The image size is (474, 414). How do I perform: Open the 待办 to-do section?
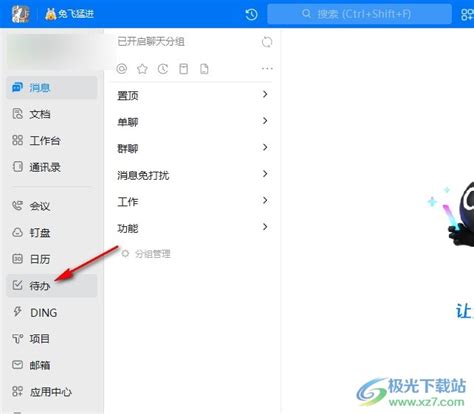point(52,286)
